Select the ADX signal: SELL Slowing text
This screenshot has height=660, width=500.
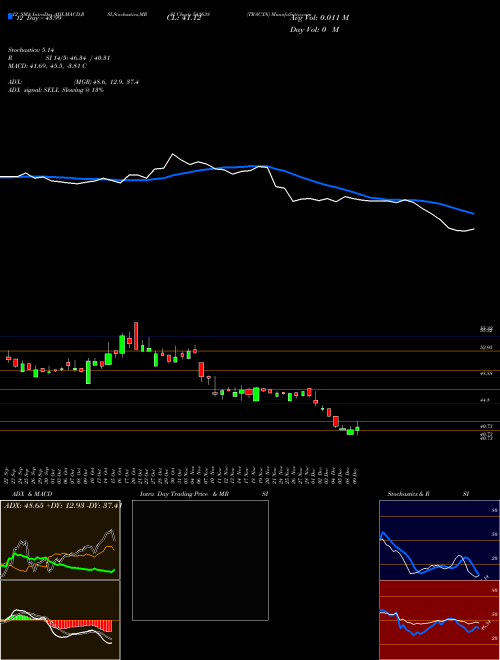56,90
